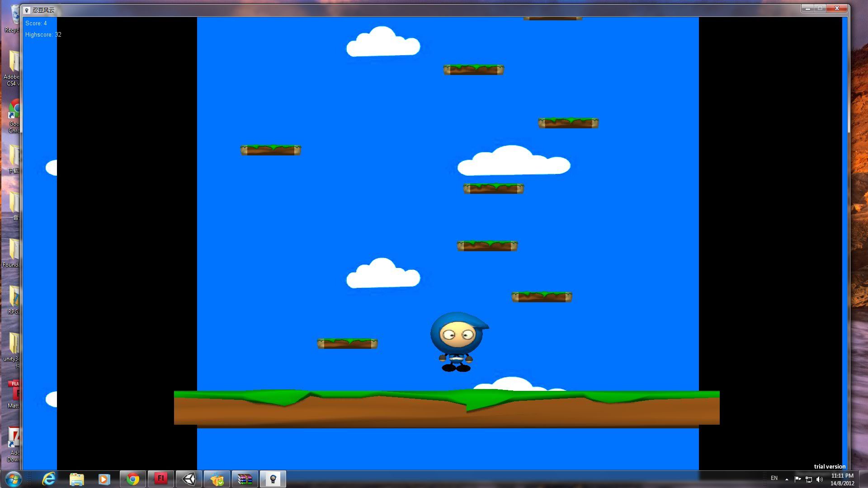This screenshot has height=488, width=868.
Task: Click the blue ninja character
Action: point(458,342)
